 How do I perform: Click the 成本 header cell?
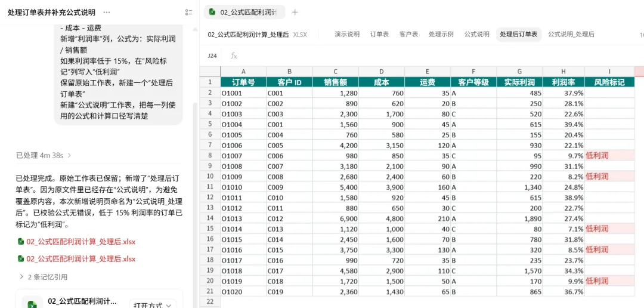tap(382, 82)
